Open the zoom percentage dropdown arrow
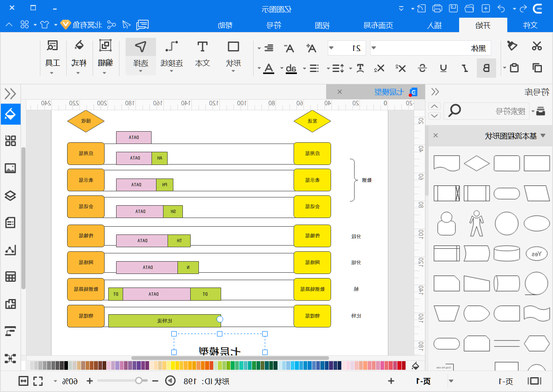Viewport: 553px width, 392px height. click(x=55, y=381)
